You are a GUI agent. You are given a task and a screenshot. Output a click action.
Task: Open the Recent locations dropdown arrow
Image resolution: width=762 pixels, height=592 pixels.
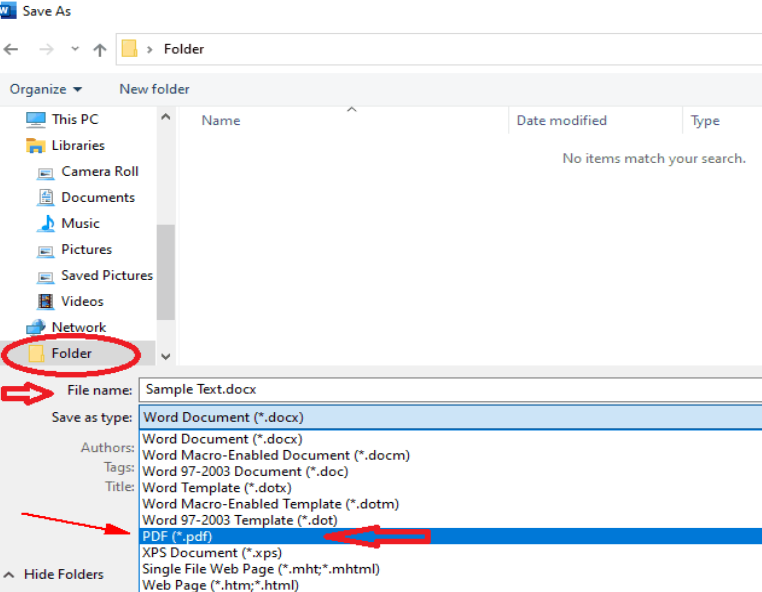coord(73,49)
